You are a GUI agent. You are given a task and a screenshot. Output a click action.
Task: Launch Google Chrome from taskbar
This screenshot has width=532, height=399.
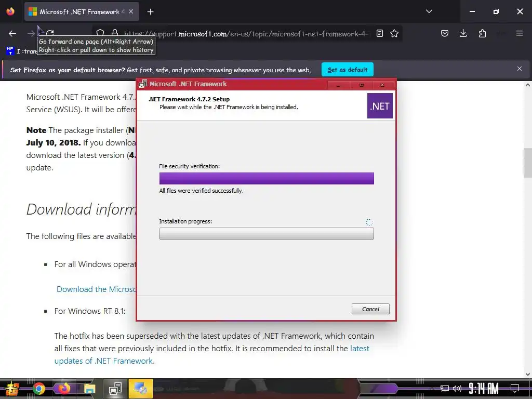pyautogui.click(x=38, y=389)
